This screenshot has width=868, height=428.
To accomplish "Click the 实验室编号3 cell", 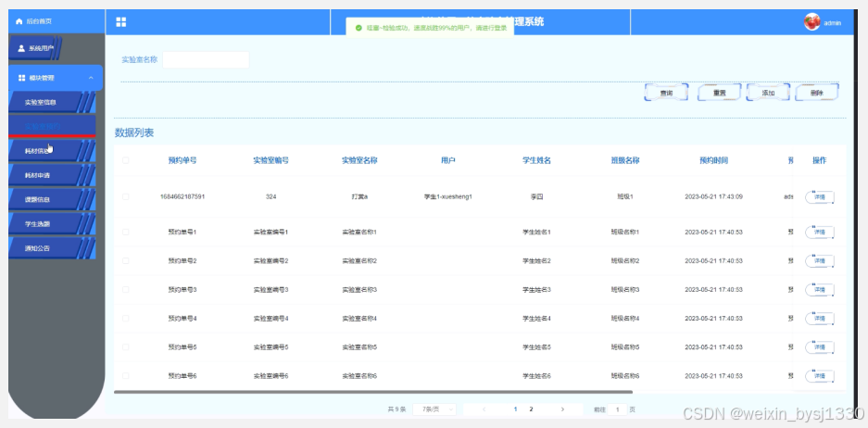I will [x=270, y=290].
